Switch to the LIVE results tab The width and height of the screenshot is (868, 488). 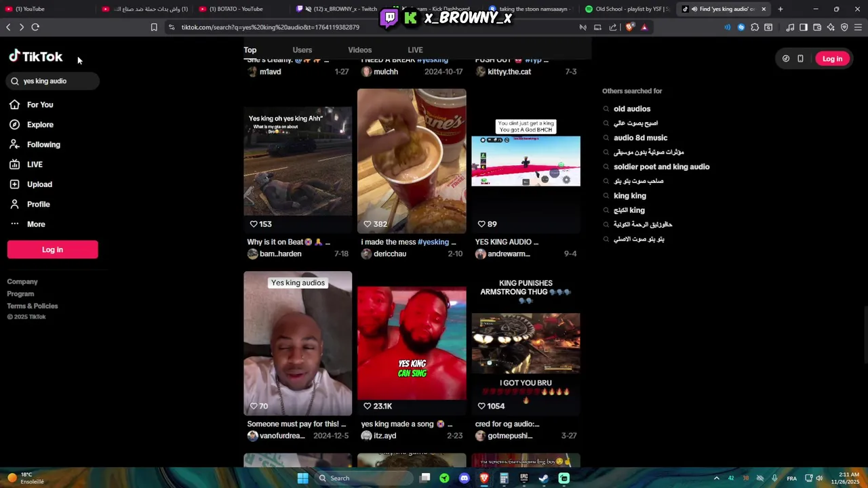(415, 50)
